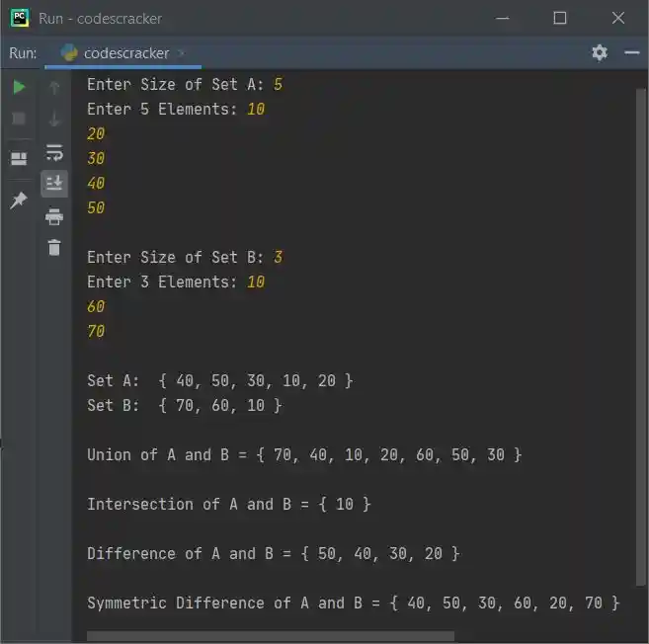Screen dimensions: 649x644
Task: Click input value 50 in console
Action: tap(96, 207)
